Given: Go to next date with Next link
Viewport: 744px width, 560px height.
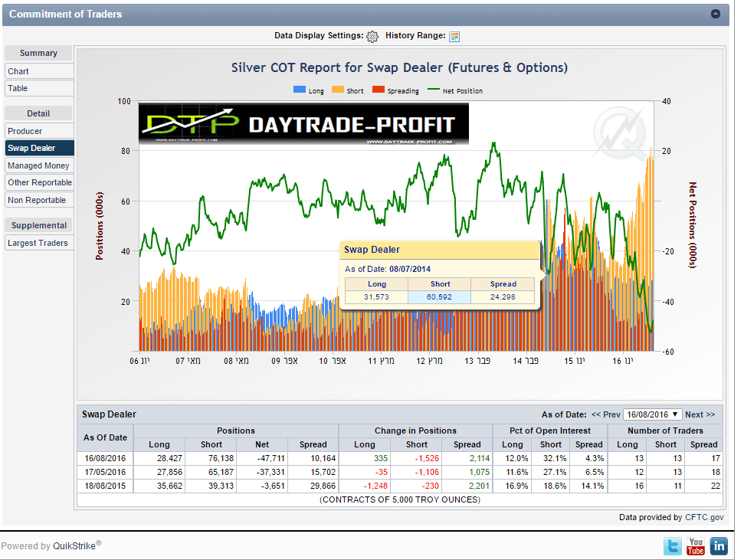Looking at the screenshot, I should (x=700, y=414).
